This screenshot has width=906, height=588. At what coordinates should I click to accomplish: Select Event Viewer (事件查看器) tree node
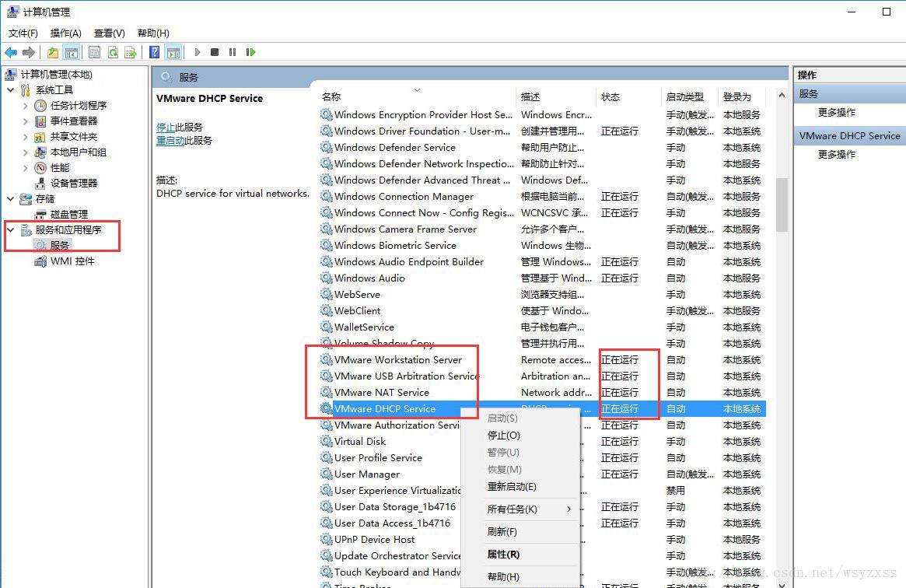73,121
